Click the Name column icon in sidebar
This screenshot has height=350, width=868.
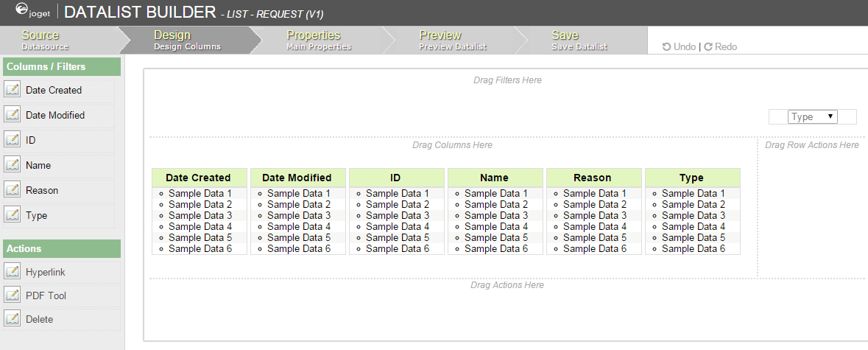click(13, 165)
